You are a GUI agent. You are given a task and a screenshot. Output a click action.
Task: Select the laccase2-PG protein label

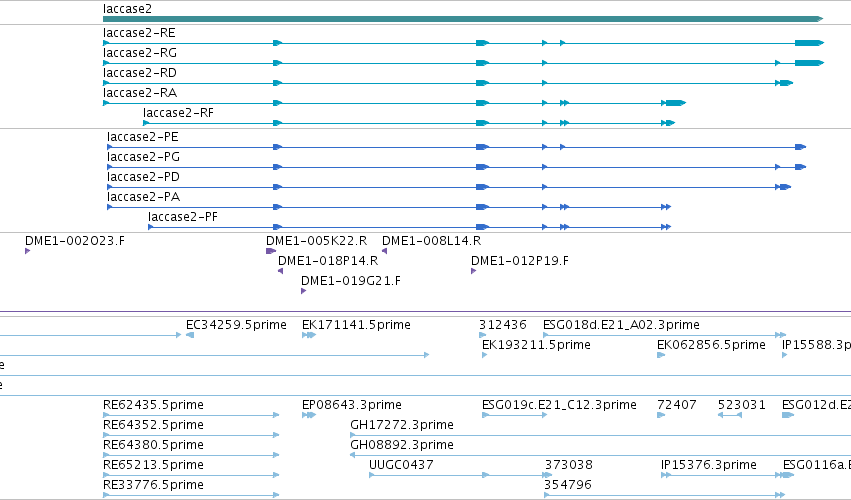point(143,157)
